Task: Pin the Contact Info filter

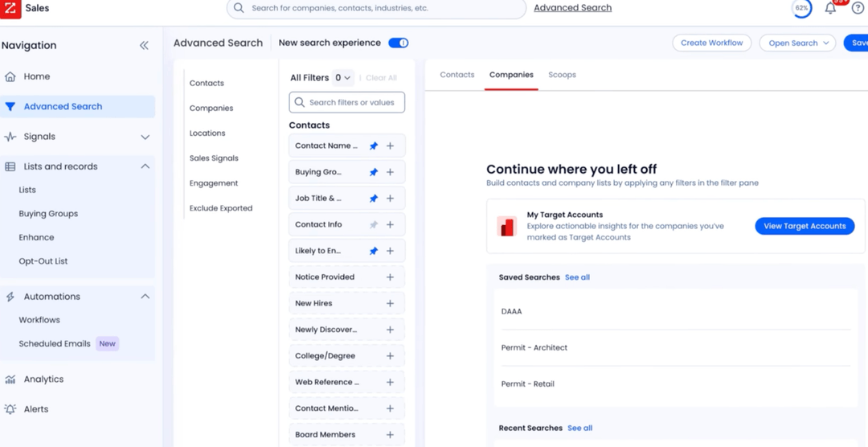Action: tap(374, 224)
